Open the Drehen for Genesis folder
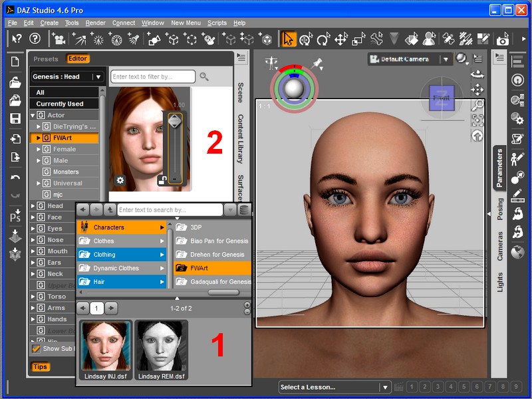The width and height of the screenshot is (532, 399). (x=212, y=255)
